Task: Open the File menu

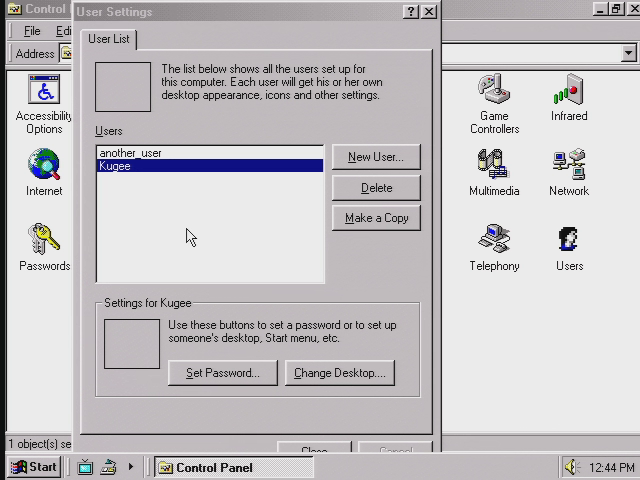Action: point(32,31)
